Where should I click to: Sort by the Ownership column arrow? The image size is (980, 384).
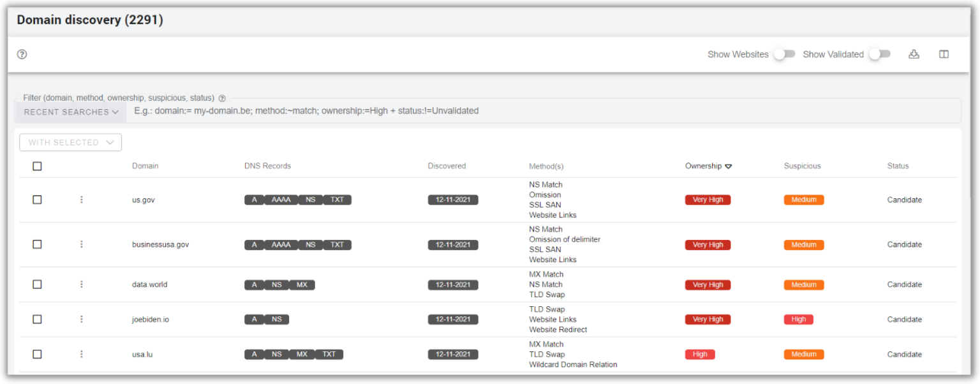(729, 166)
